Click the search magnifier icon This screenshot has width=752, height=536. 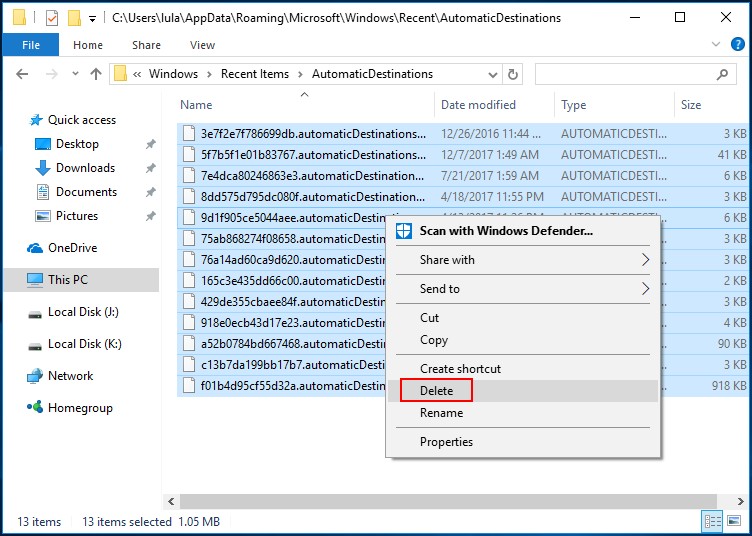tap(722, 74)
